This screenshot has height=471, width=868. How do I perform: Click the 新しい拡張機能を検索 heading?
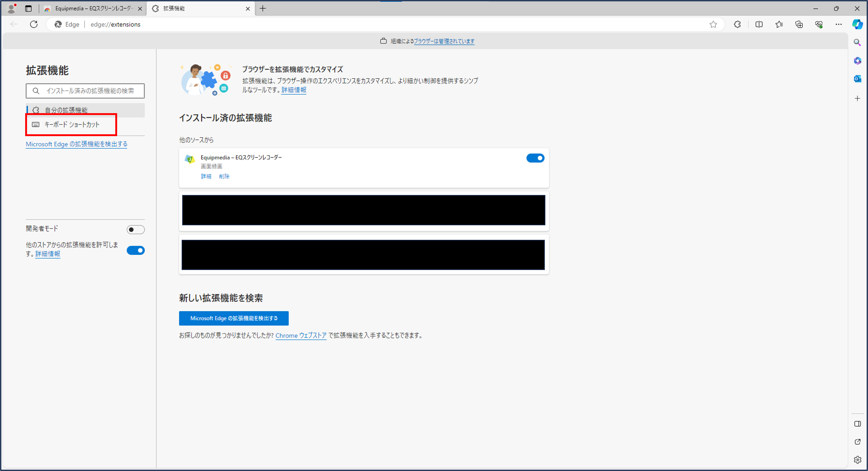coord(221,298)
